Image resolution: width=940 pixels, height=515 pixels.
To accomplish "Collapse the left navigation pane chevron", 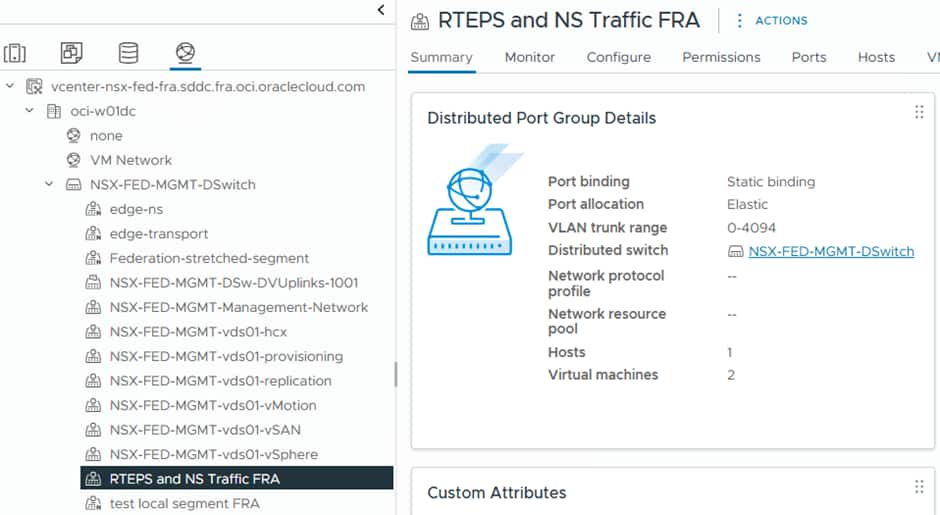I will coord(381,10).
